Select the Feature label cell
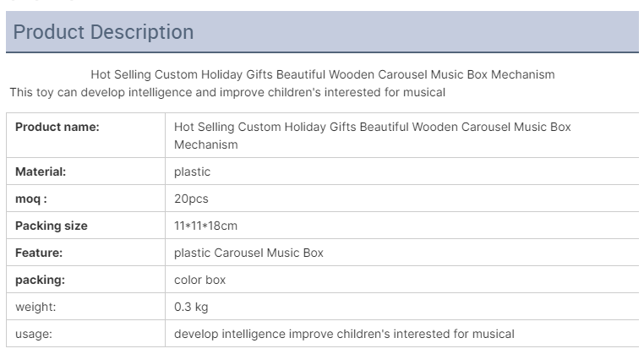Image resolution: width=644 pixels, height=354 pixels. click(x=86, y=253)
